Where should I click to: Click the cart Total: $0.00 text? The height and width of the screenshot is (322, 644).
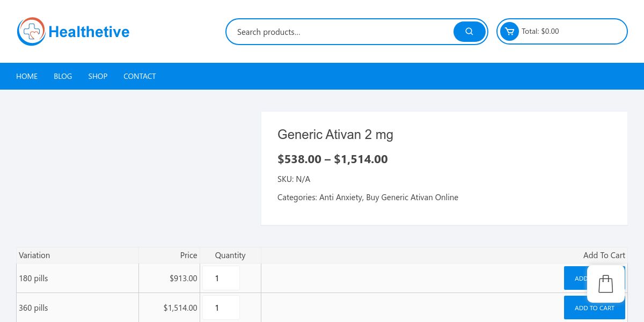coord(540,32)
